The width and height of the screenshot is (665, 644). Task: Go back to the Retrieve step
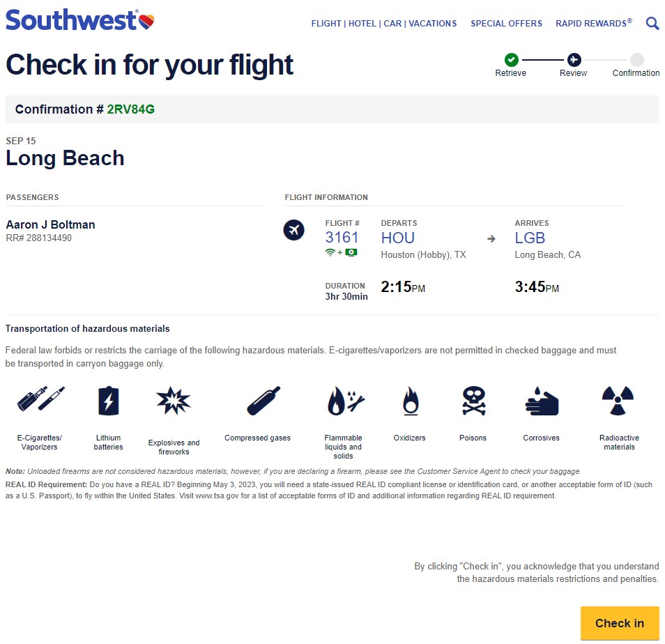[x=511, y=60]
